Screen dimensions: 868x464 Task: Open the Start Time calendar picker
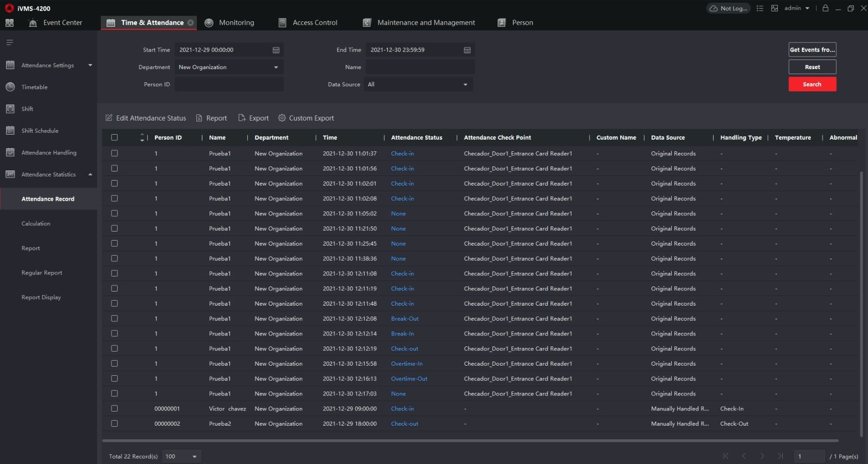[276, 50]
